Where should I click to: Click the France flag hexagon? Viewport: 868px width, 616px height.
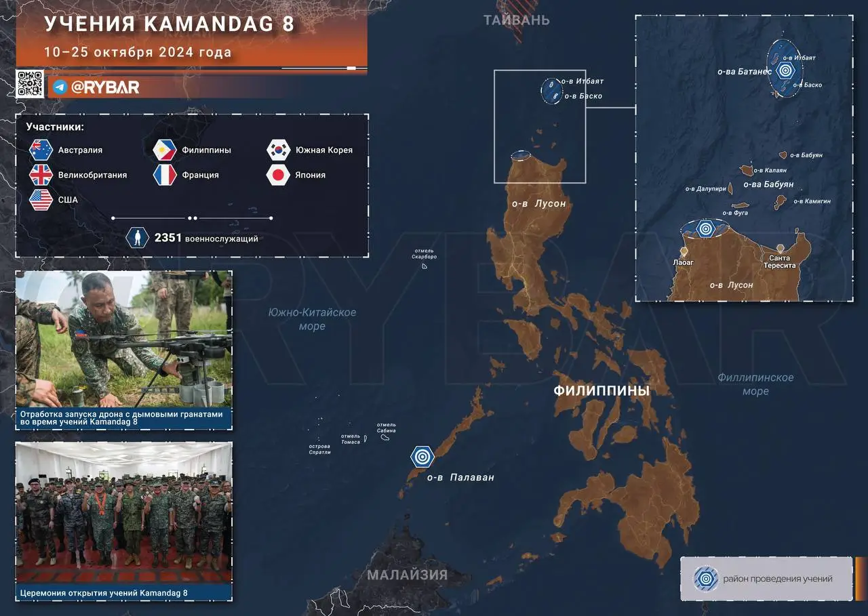tap(165, 175)
